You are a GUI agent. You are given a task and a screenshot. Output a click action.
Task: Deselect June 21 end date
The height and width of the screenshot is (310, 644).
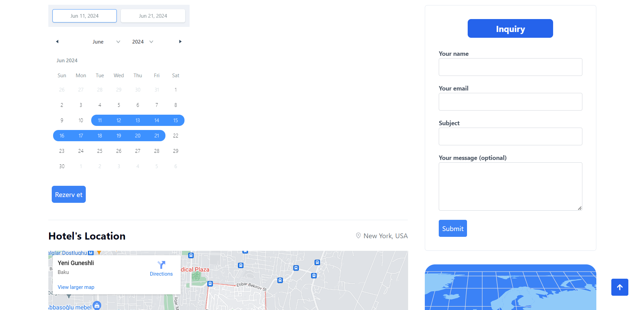coord(157,135)
